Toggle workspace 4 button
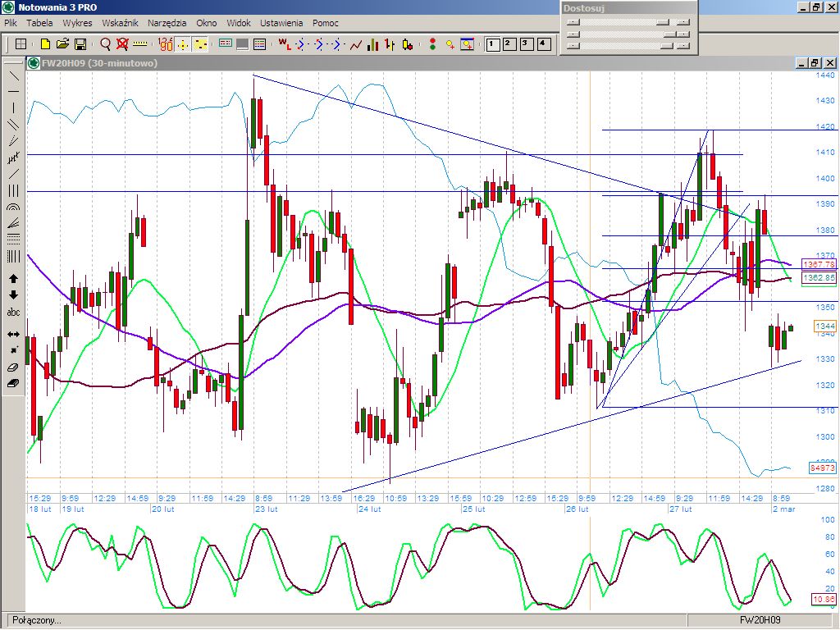This screenshot has height=630, width=840. click(541, 44)
